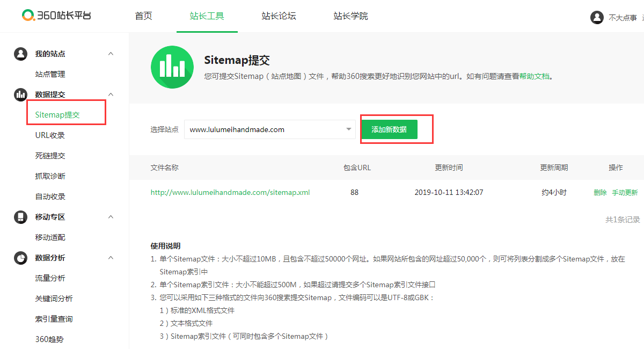Viewport: 644px width, 349px height.
Task: Open the 帮助文档 link
Action: click(x=534, y=76)
